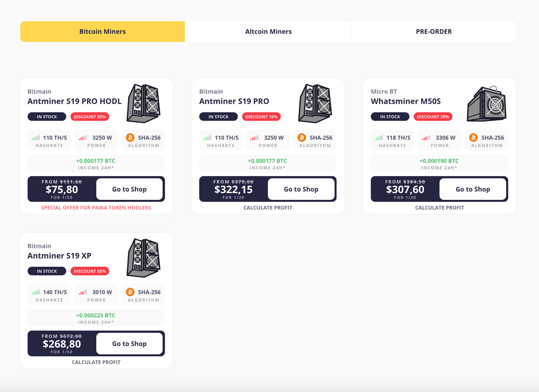
Task: Go to Shop for Antminer S19 PRO HODL
Action: coord(129,189)
